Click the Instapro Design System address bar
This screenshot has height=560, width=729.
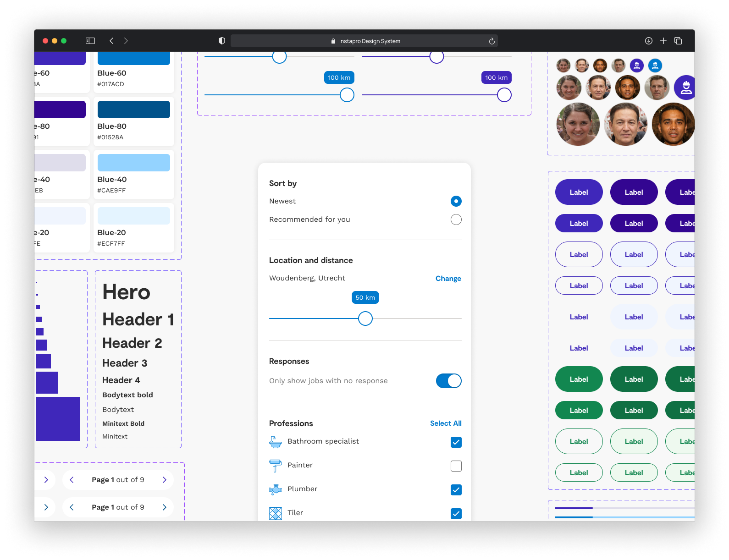pos(364,41)
